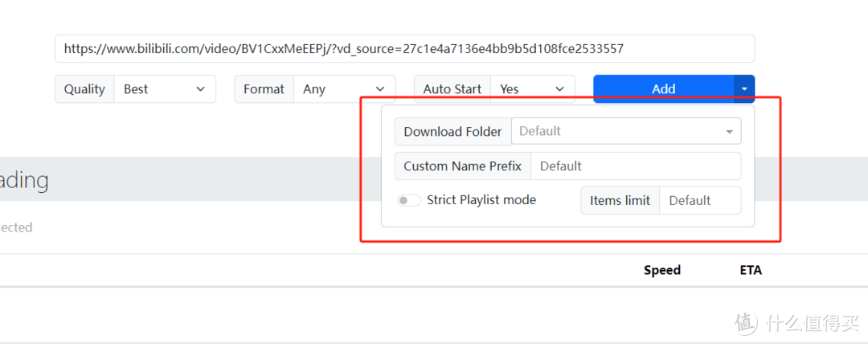Enable the Strict Playlist mode switch
The height and width of the screenshot is (344, 868).
pyautogui.click(x=409, y=201)
